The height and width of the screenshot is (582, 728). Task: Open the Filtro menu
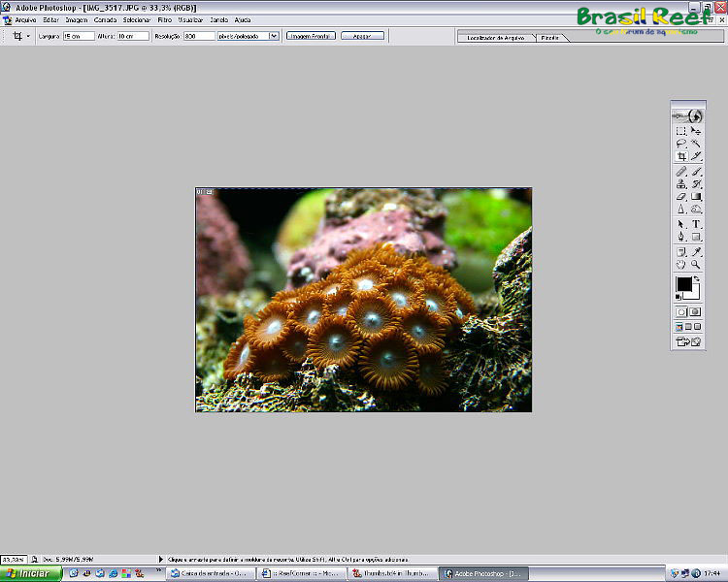[x=163, y=19]
